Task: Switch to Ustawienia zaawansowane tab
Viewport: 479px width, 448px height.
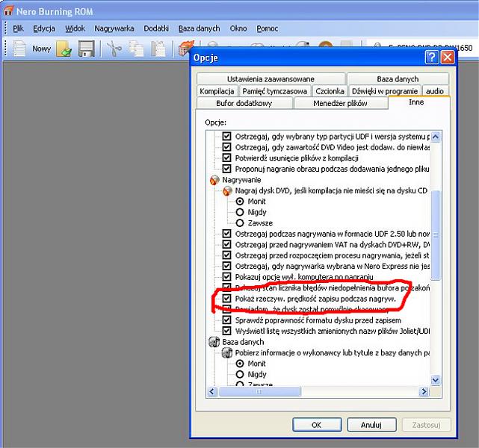Action: pyautogui.click(x=271, y=79)
